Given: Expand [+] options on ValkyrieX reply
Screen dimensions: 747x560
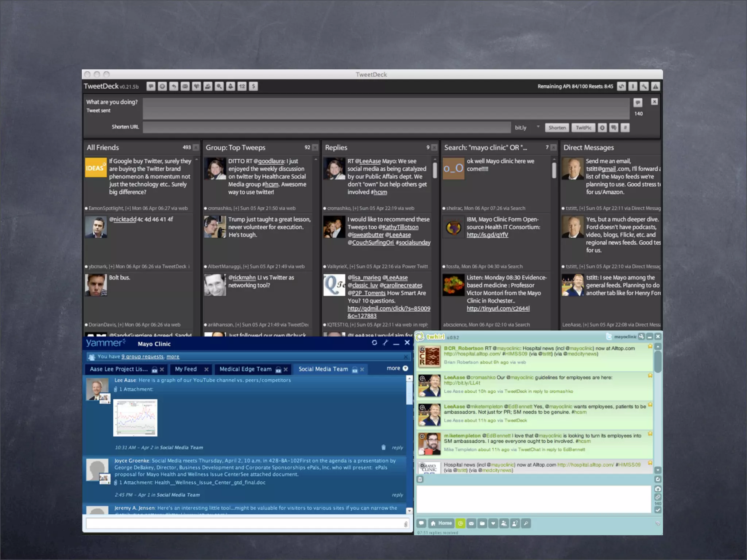Looking at the screenshot, I should point(352,267).
